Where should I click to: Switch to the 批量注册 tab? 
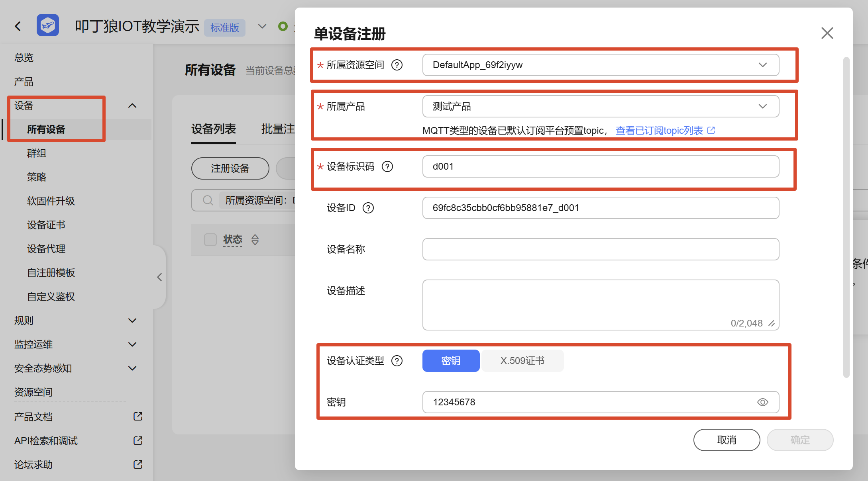[x=278, y=129]
